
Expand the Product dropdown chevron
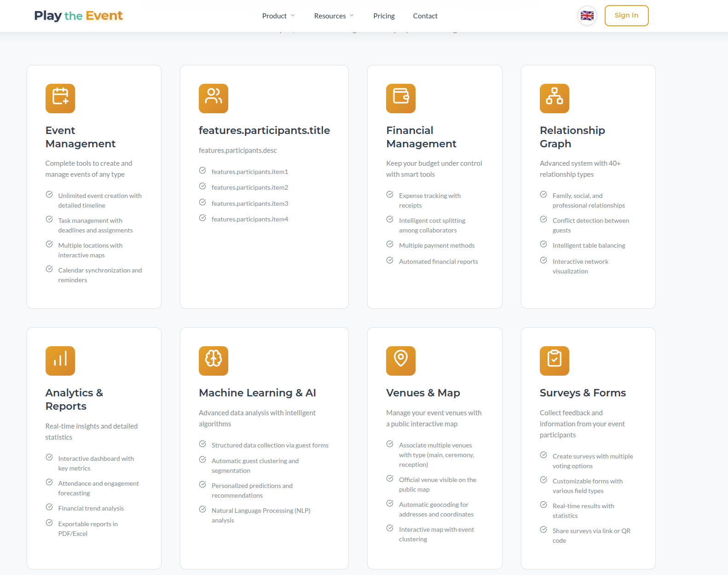[293, 16]
